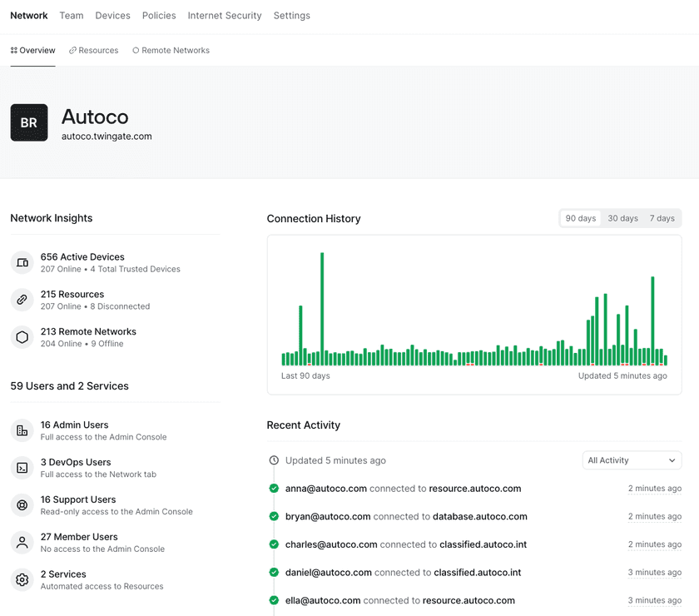This screenshot has height=616, width=699.
Task: Open 16 Admin Users
Action: point(74,425)
